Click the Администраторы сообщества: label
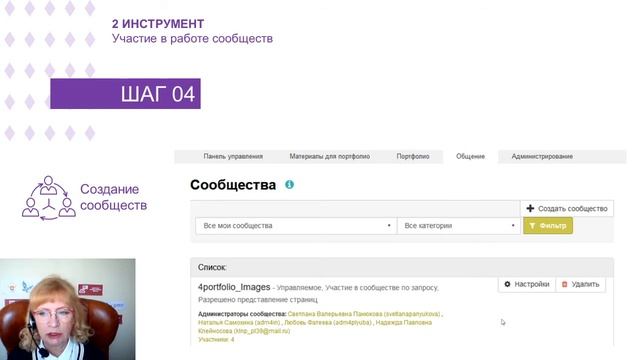Screen dimensions: 640x360 click(x=242, y=314)
